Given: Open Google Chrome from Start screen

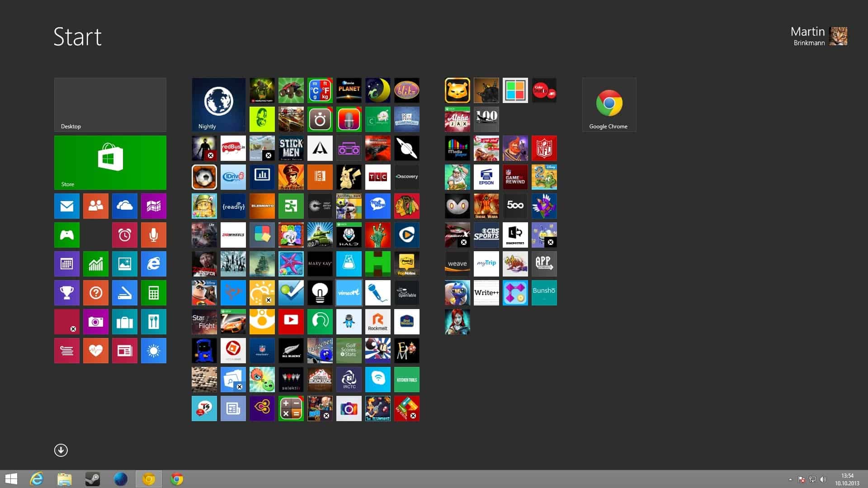Looking at the screenshot, I should [x=609, y=105].
